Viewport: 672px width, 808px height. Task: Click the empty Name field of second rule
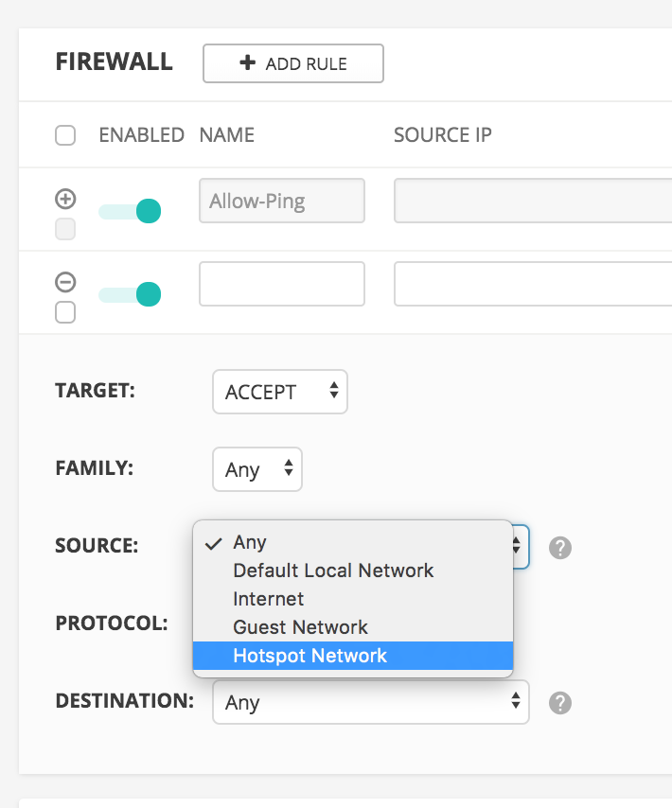click(282, 285)
